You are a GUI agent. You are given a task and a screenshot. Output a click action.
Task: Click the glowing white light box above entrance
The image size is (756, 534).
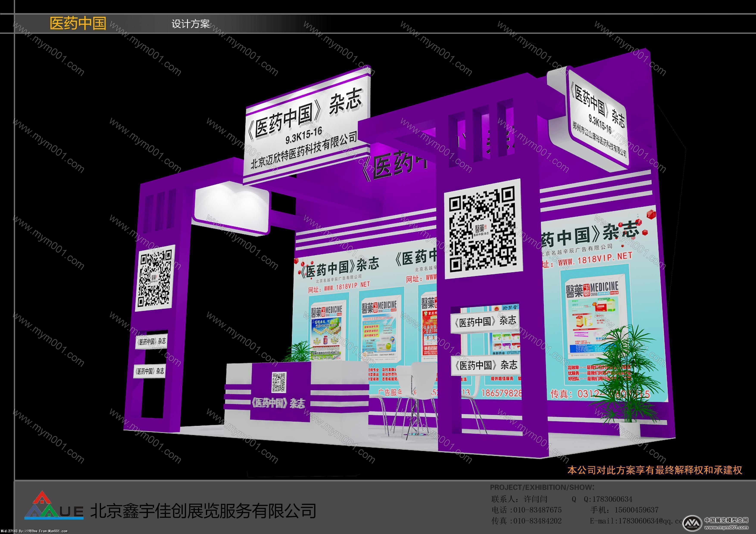click(x=231, y=208)
